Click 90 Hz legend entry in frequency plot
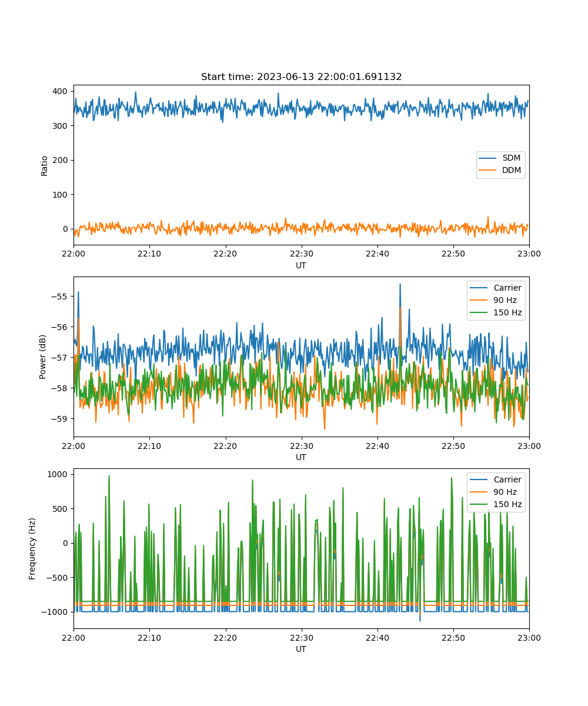The image size is (588, 706). [x=496, y=492]
